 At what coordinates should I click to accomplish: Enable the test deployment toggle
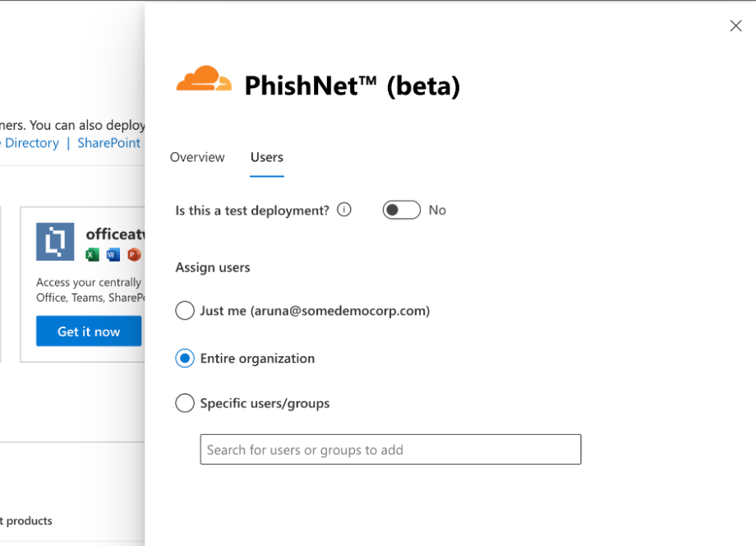[401, 210]
